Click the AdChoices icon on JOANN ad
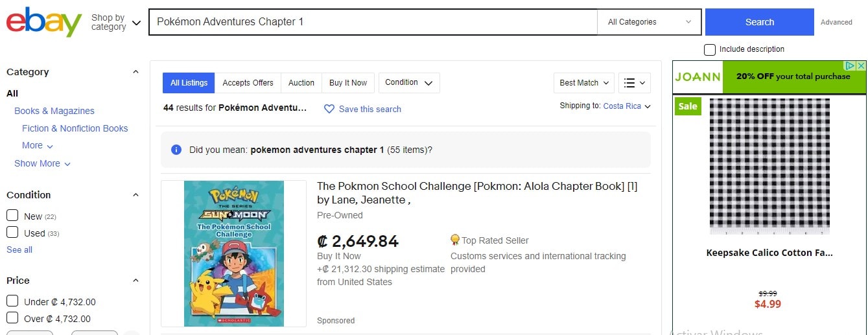 [850, 66]
